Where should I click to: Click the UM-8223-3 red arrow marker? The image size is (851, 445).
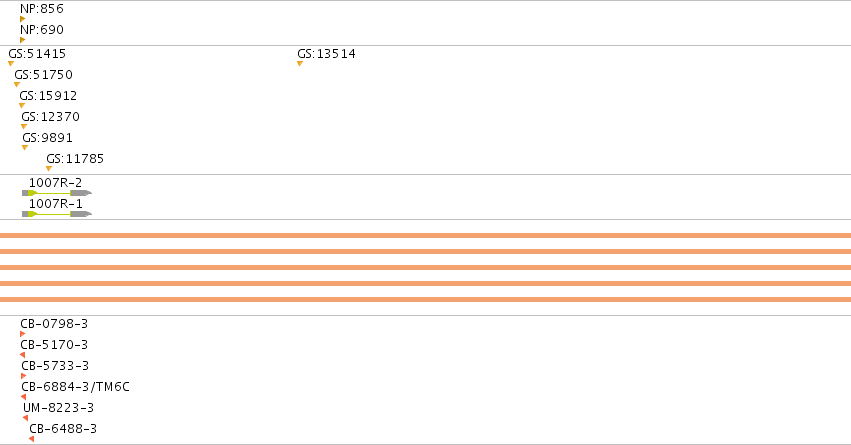click(25, 418)
